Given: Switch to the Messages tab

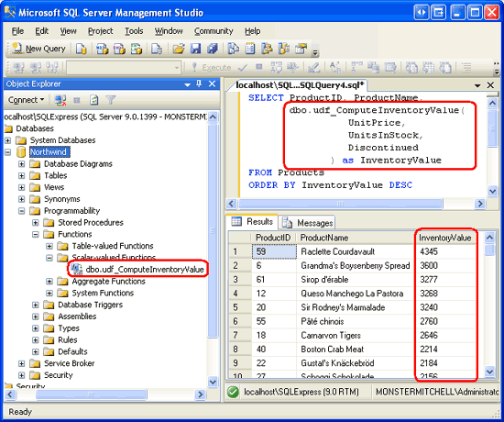Looking at the screenshot, I should click(x=307, y=223).
